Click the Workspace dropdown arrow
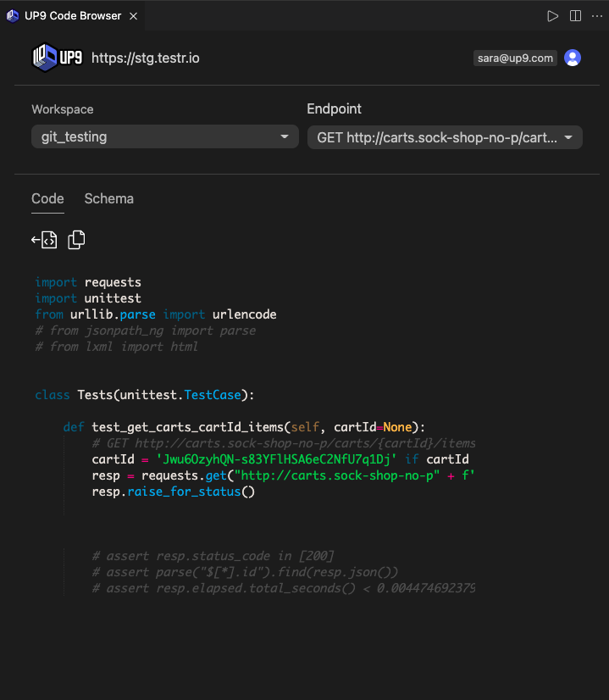609x700 pixels. coord(285,136)
